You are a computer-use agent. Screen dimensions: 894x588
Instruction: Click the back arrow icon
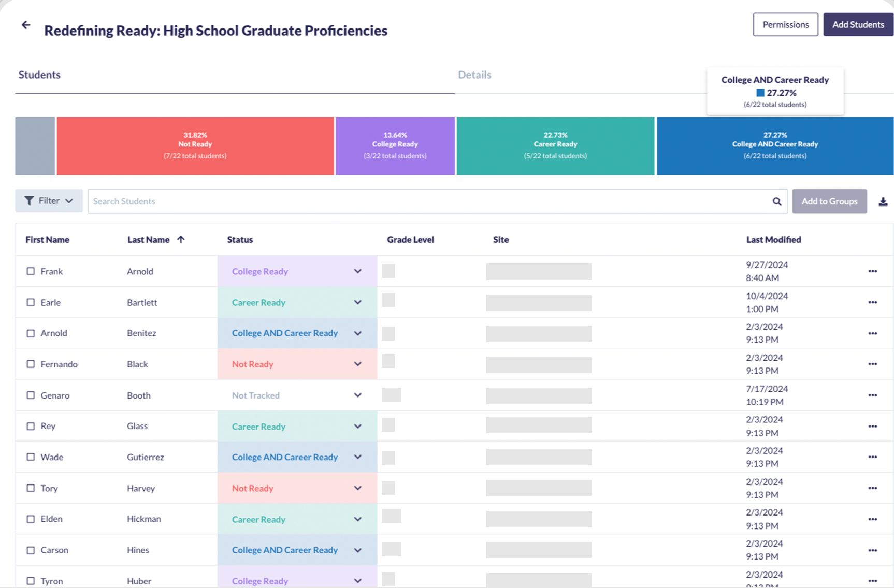click(26, 25)
